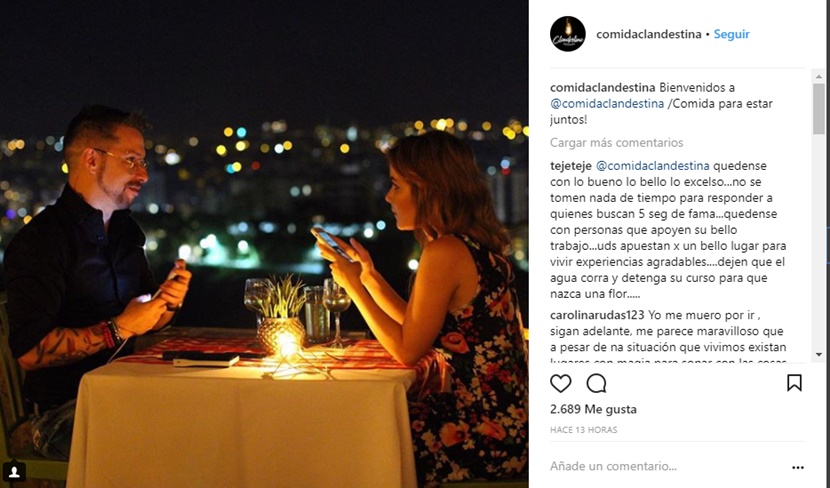
Task: Save post with bookmark icon
Action: pyautogui.click(x=794, y=383)
